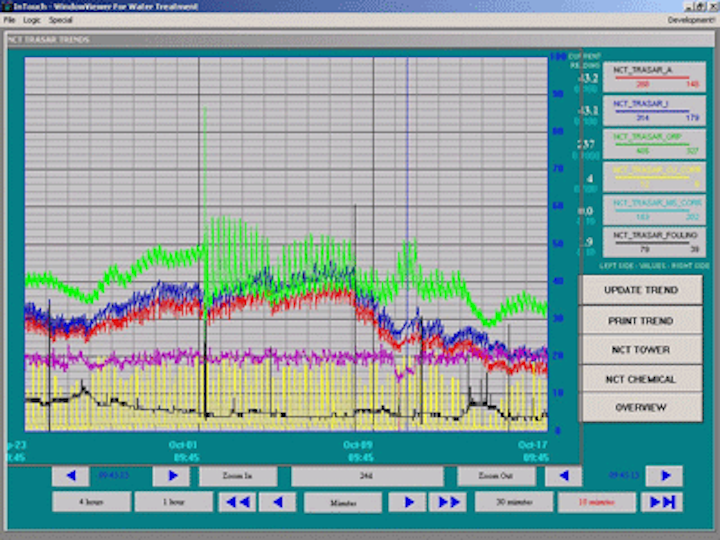Click the right 09:45:13 time readout
720x540 pixels.
point(624,475)
